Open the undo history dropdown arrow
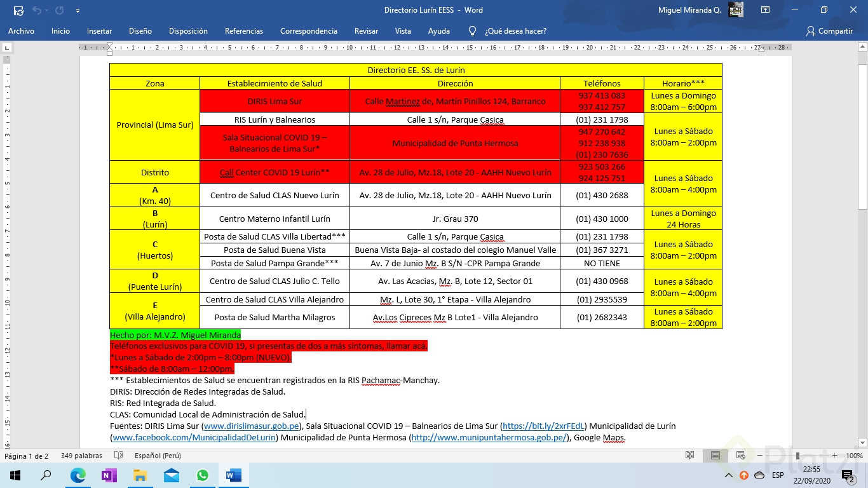This screenshot has width=868, height=488. (48, 10)
